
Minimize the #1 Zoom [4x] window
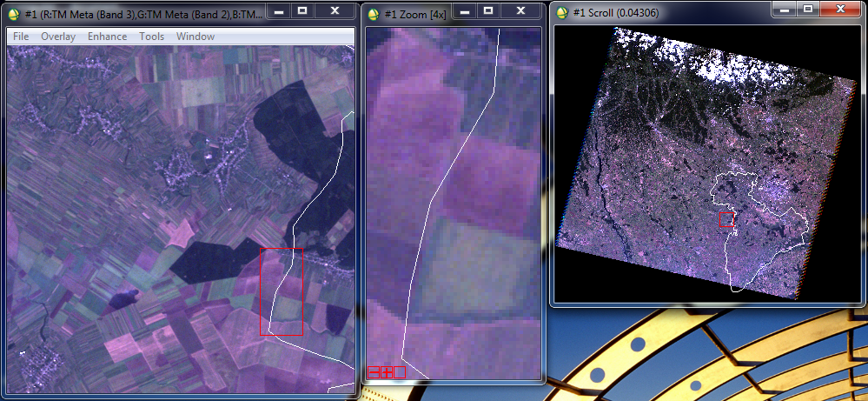point(463,10)
